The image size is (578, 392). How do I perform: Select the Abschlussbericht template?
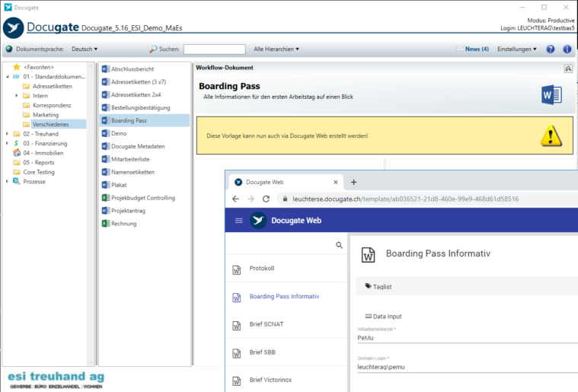(133, 69)
